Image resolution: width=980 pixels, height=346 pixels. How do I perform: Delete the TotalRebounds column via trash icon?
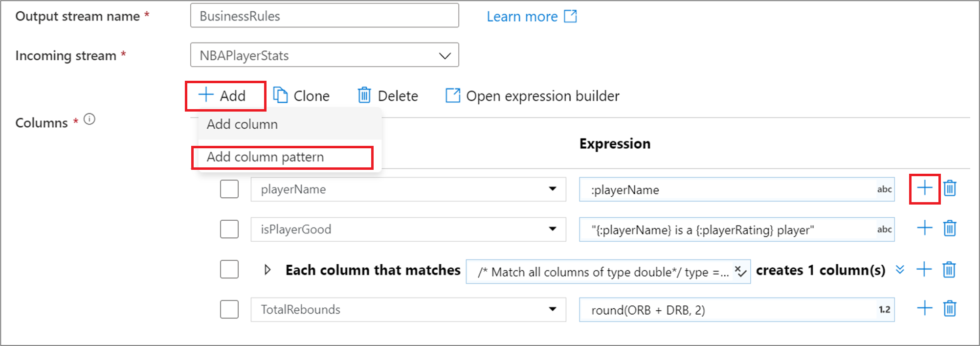point(950,309)
